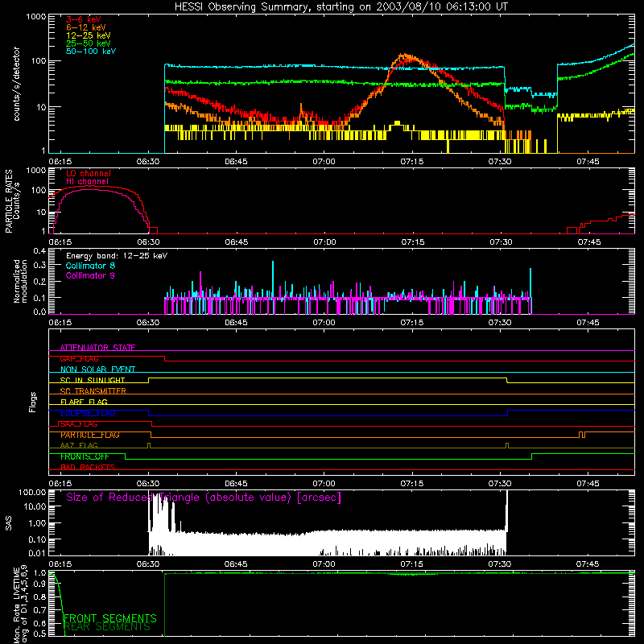Click the Energy band: 12-25 keV label

point(117,256)
